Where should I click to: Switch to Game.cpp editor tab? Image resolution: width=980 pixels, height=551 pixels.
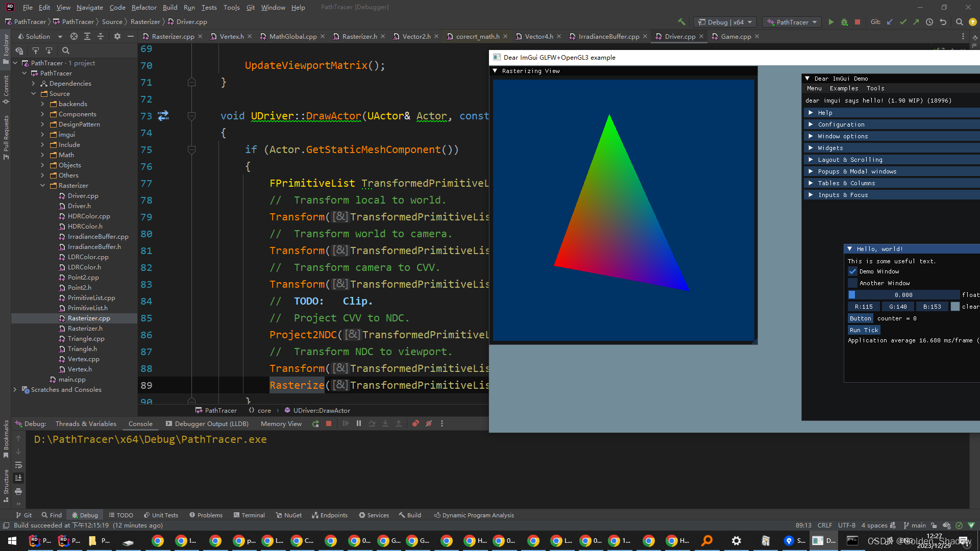pos(736,36)
